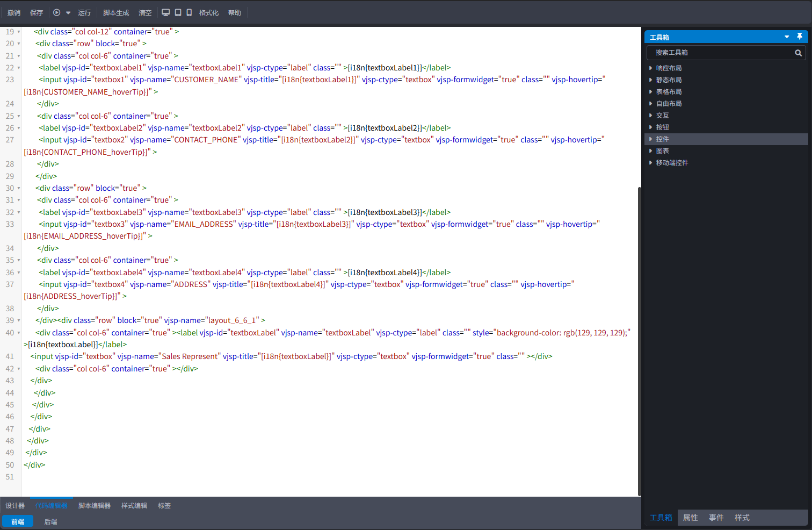Image resolution: width=812 pixels, height=530 pixels.
Task: Click the 保存 button in the toolbar
Action: point(37,13)
